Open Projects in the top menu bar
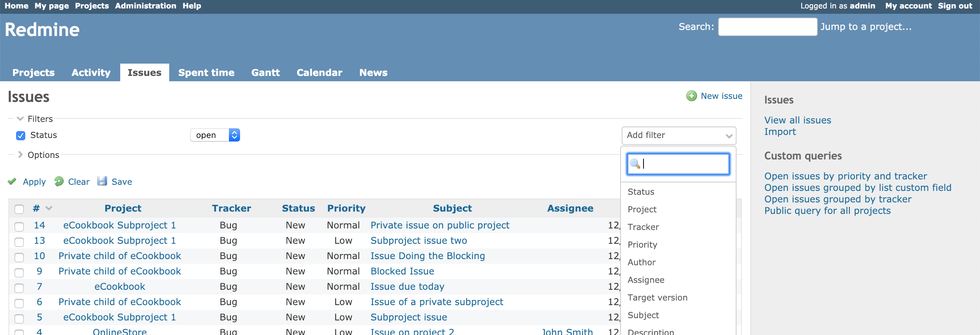This screenshot has width=980, height=335. coord(92,6)
